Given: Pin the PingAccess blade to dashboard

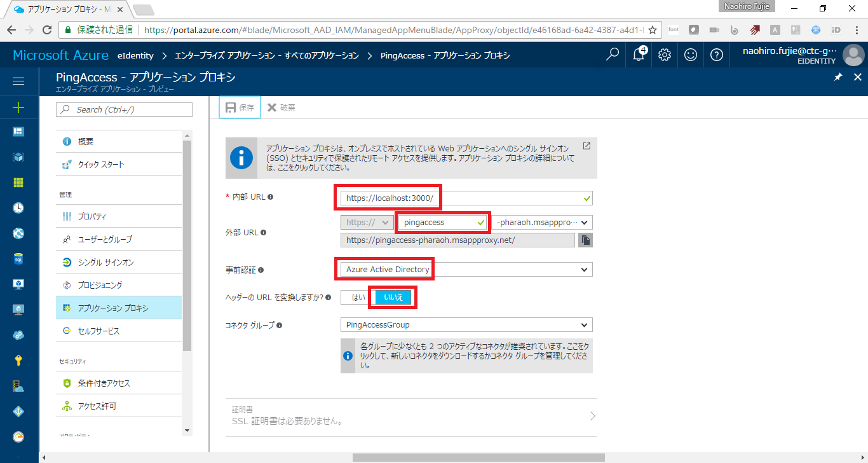Looking at the screenshot, I should coord(837,77).
